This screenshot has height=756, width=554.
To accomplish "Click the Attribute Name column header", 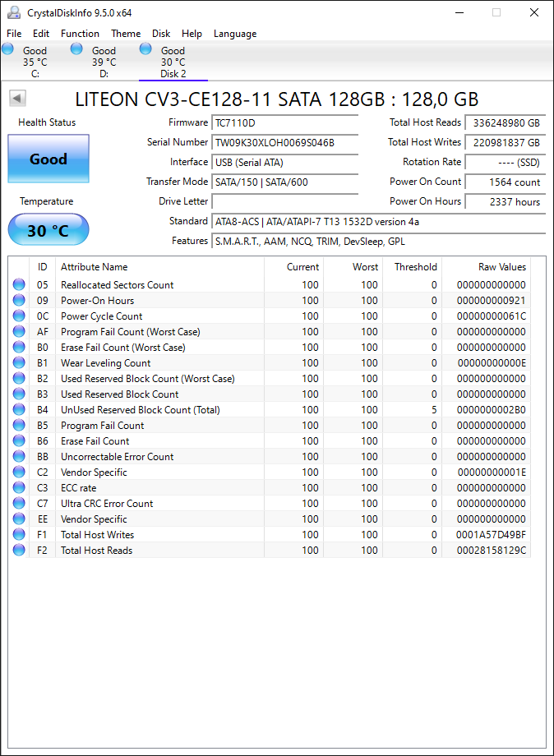I will tap(159, 266).
